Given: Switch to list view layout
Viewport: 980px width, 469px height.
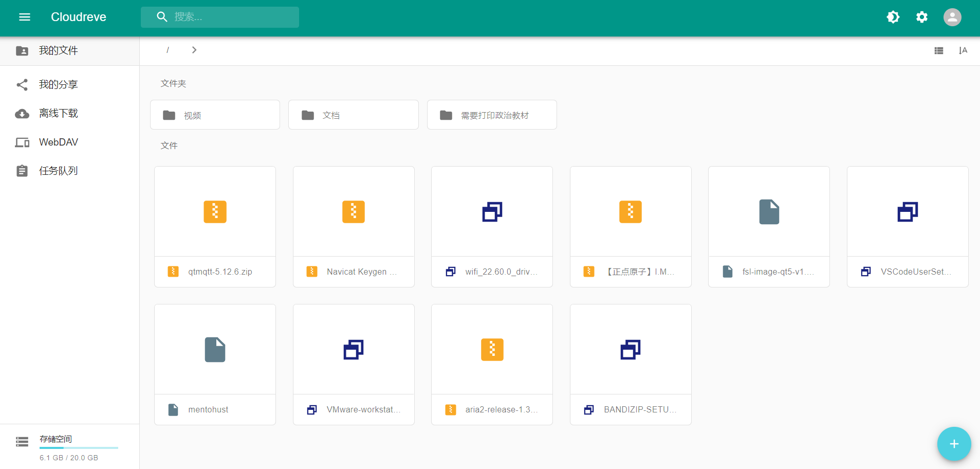Looking at the screenshot, I should 939,50.
